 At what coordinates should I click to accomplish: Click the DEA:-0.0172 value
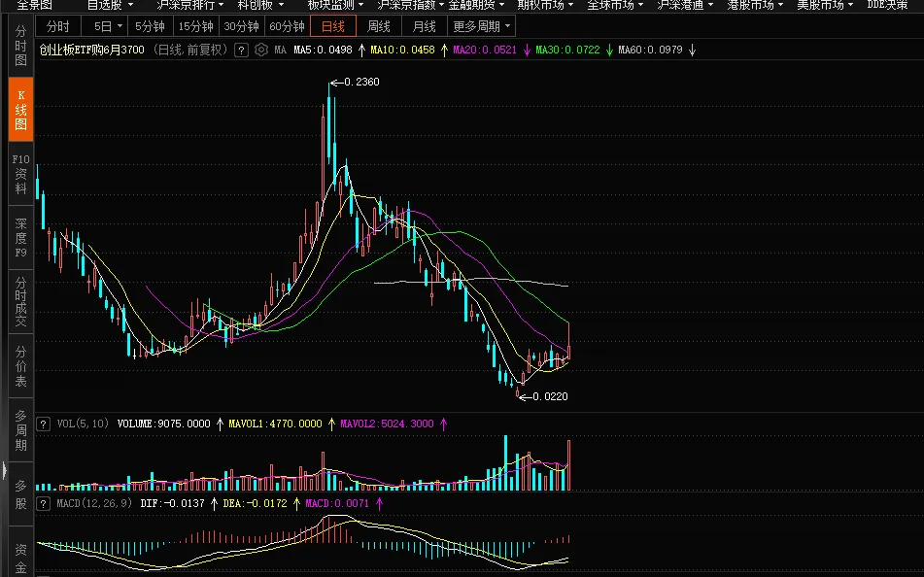tap(256, 504)
